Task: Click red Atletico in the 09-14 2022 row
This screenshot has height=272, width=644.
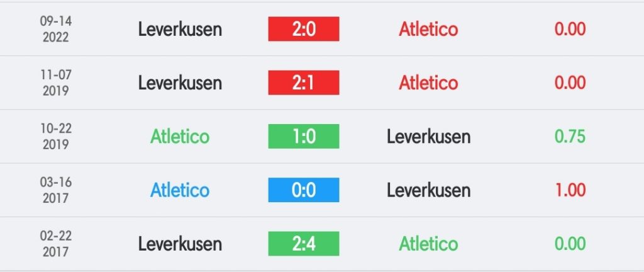Action: [428, 29]
